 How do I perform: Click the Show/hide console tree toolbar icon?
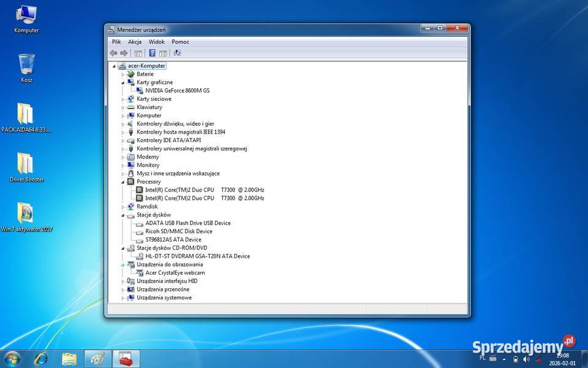click(138, 53)
